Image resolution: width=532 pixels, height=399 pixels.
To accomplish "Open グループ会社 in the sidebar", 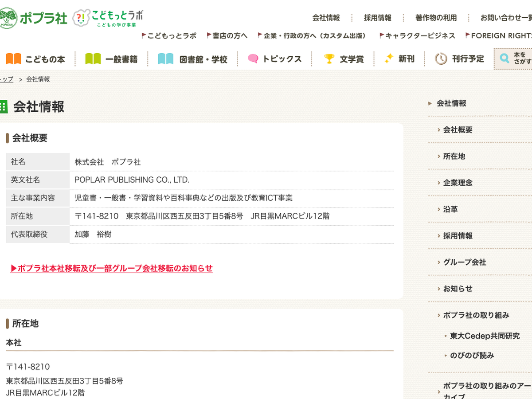I will click(465, 262).
